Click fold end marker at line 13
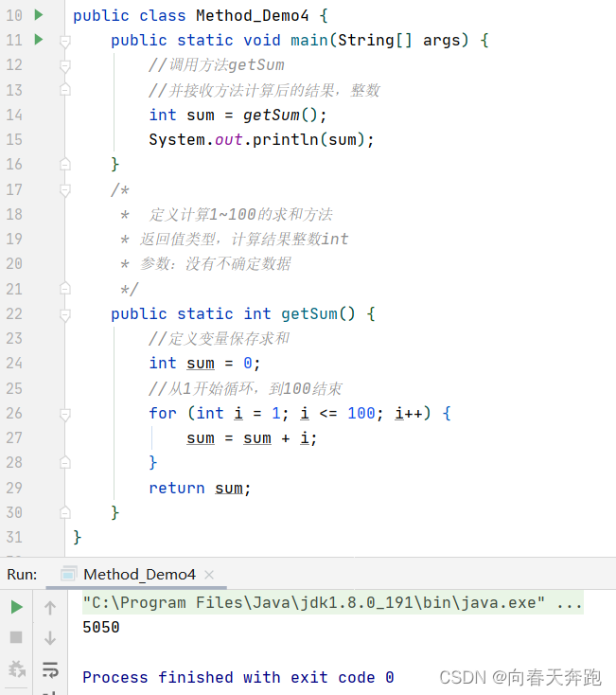Viewport: 616px width, 695px height. [x=65, y=89]
